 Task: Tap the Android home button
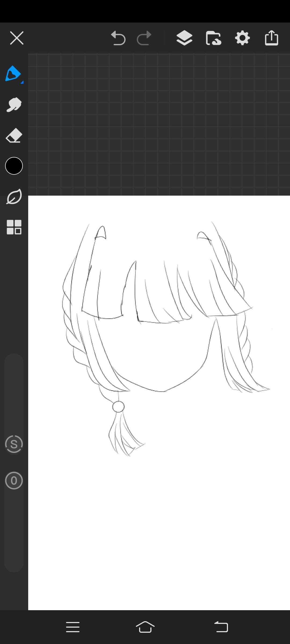(x=145, y=627)
